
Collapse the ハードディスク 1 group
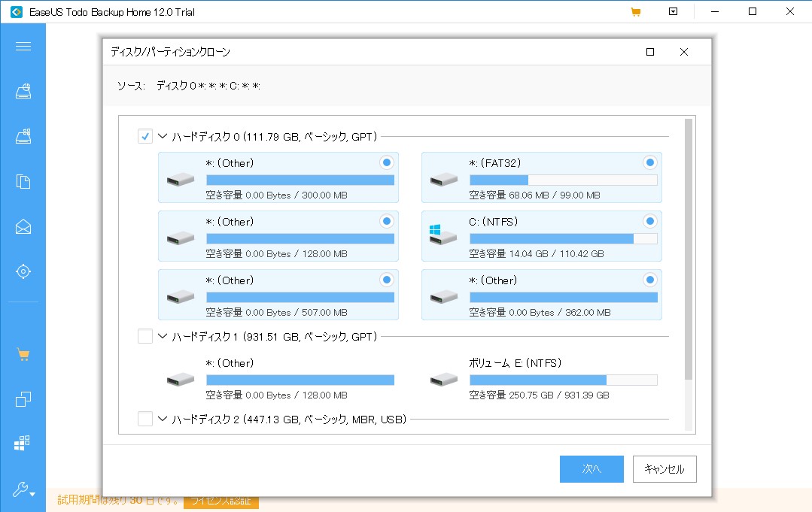[163, 336]
